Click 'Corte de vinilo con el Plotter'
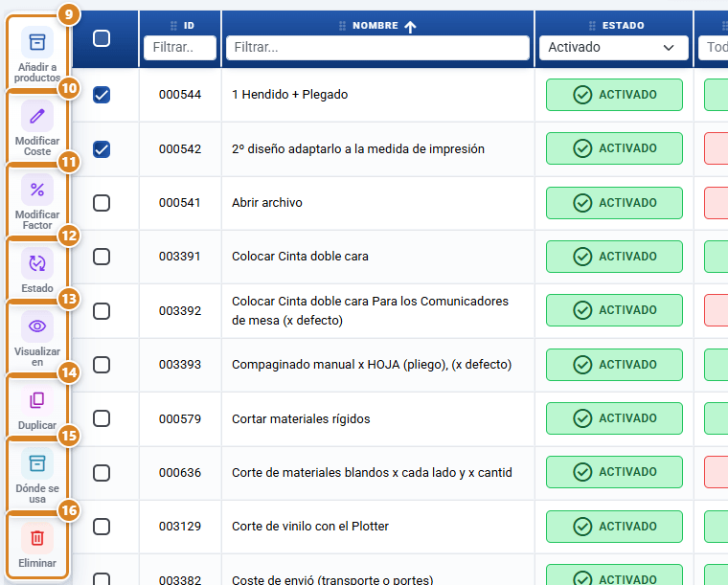 click(x=310, y=527)
